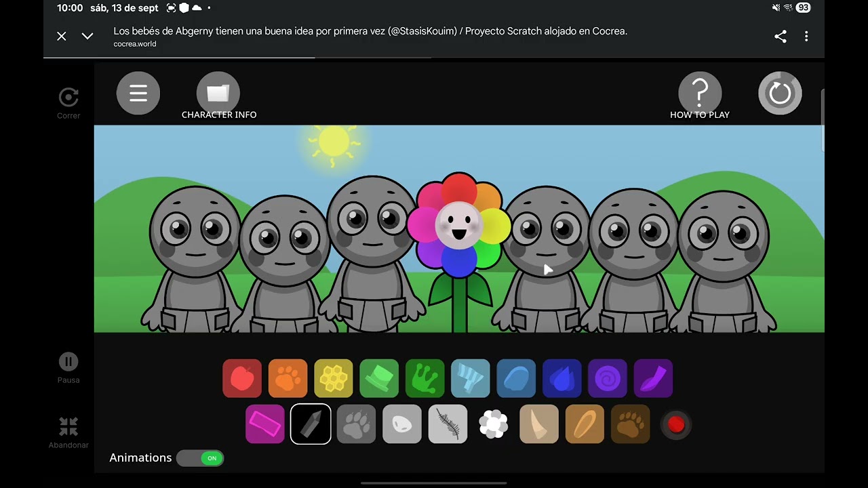Check the battery indicator showing 93

(803, 8)
